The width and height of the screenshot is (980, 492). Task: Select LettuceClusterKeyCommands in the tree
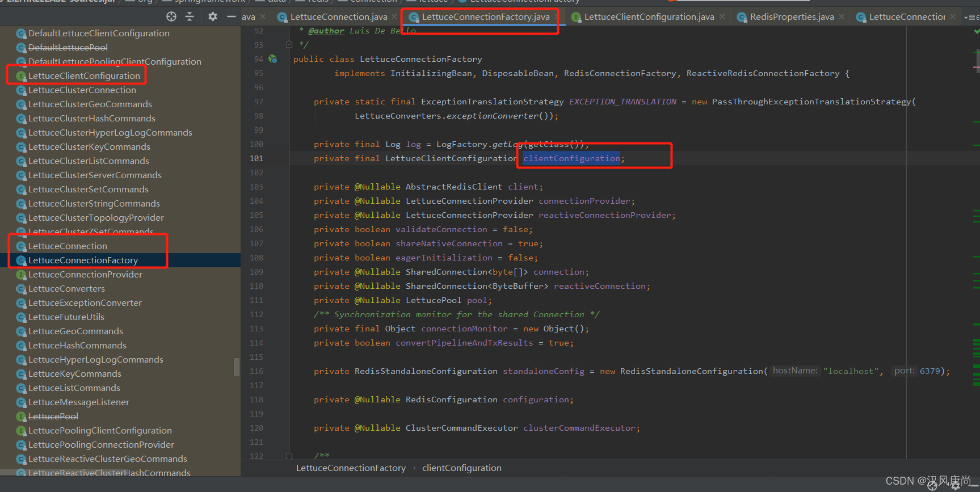[89, 147]
